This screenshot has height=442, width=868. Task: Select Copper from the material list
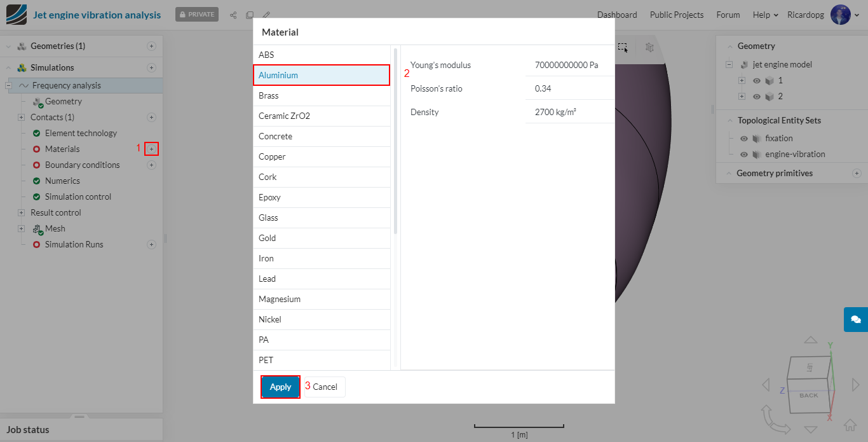tap(322, 156)
